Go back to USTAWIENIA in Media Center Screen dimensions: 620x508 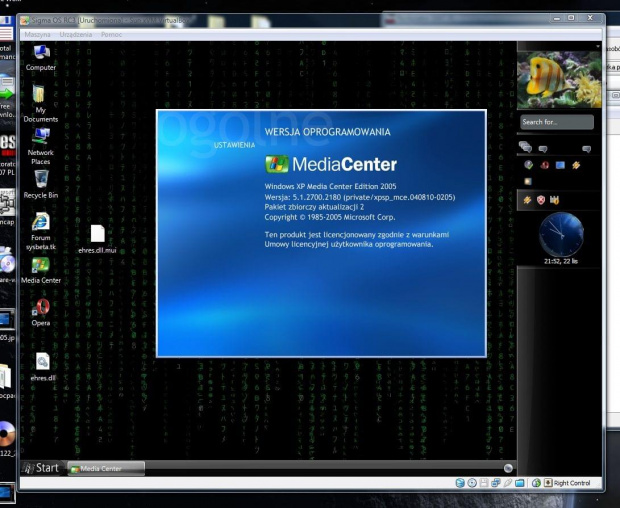coord(234,145)
